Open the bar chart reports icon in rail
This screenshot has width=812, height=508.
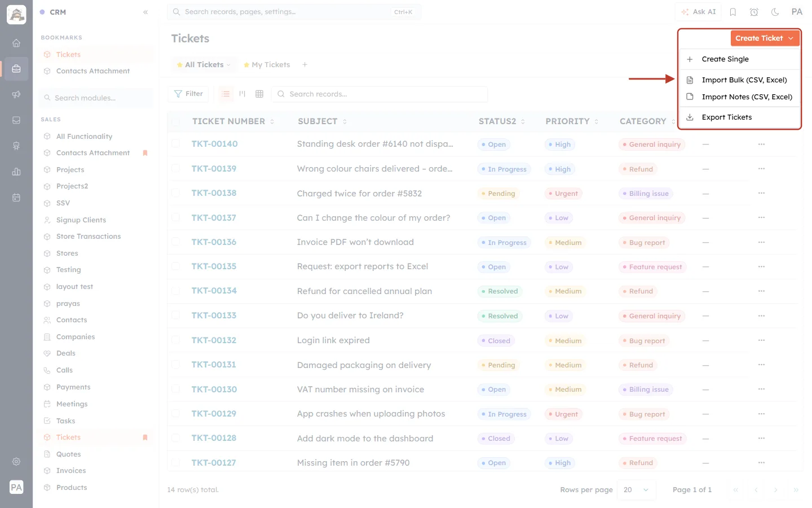(16, 172)
